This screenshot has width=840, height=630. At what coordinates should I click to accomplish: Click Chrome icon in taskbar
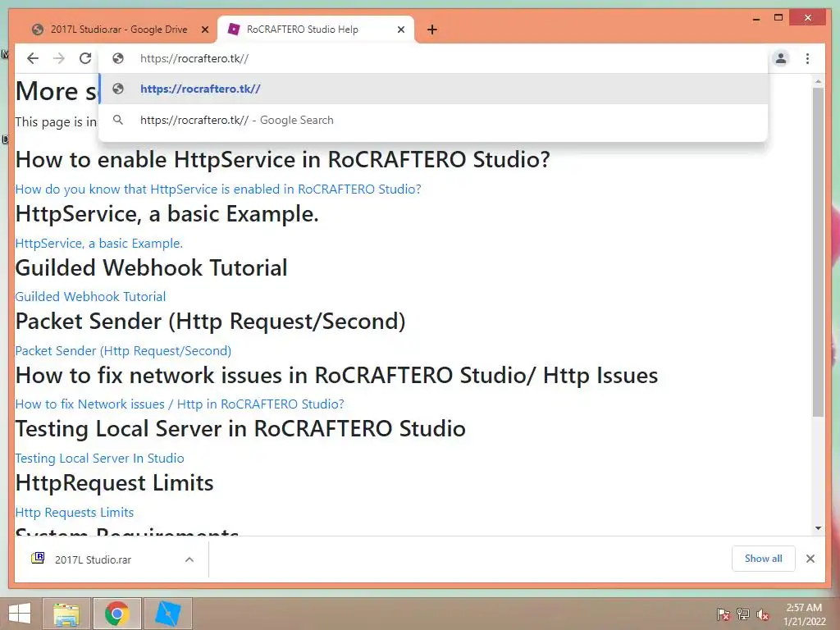tap(116, 614)
